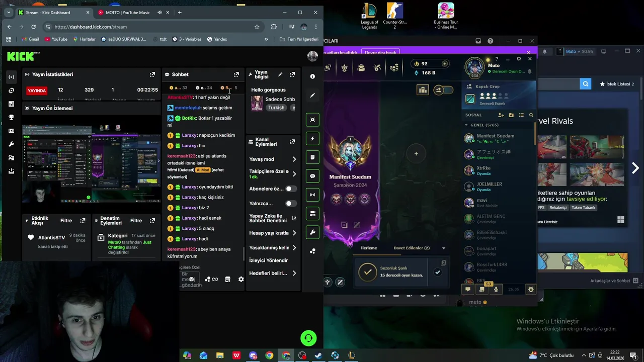This screenshot has width=644, height=362.
Task: Open Windows notification center icon
Action: point(633,355)
